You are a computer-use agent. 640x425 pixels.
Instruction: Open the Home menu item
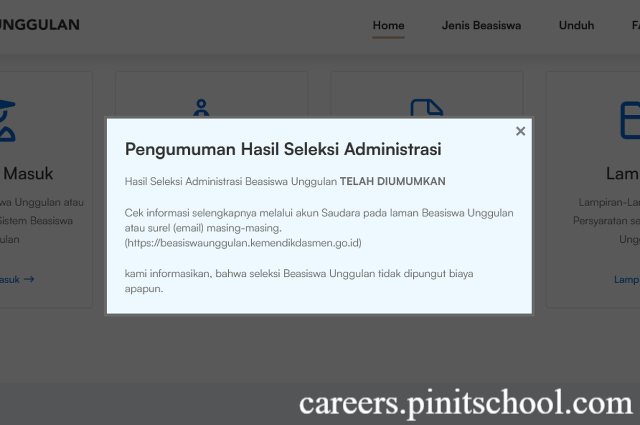point(388,25)
